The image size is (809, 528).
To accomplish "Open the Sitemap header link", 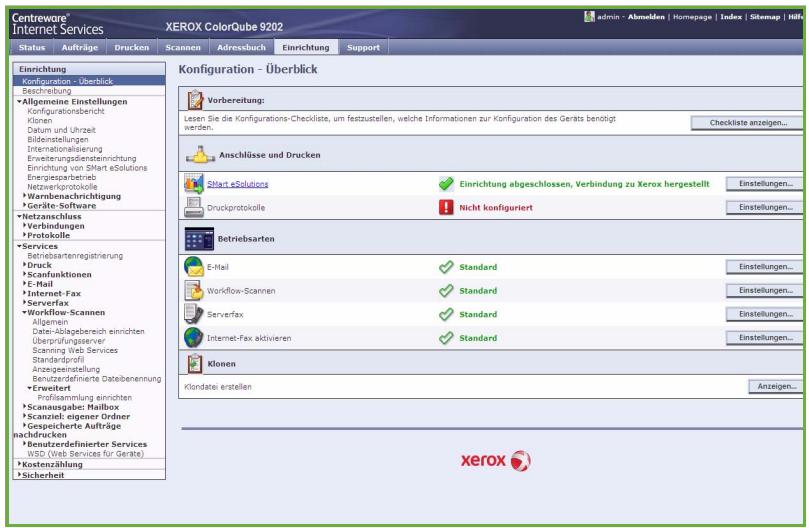I will click(x=765, y=17).
